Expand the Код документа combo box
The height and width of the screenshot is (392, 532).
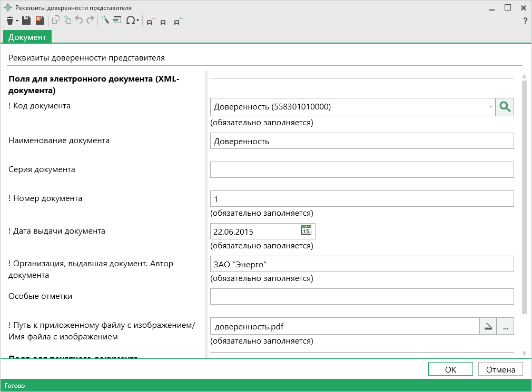pos(490,107)
